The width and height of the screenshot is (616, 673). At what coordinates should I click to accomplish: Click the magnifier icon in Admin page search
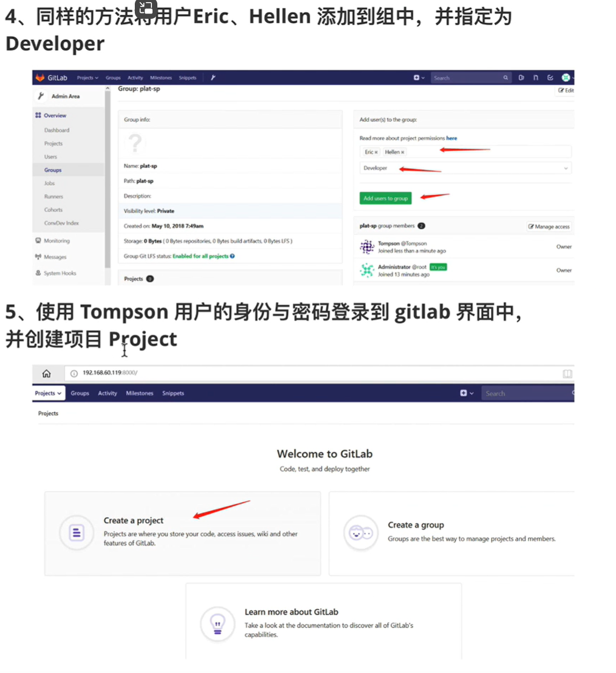pyautogui.click(x=505, y=78)
